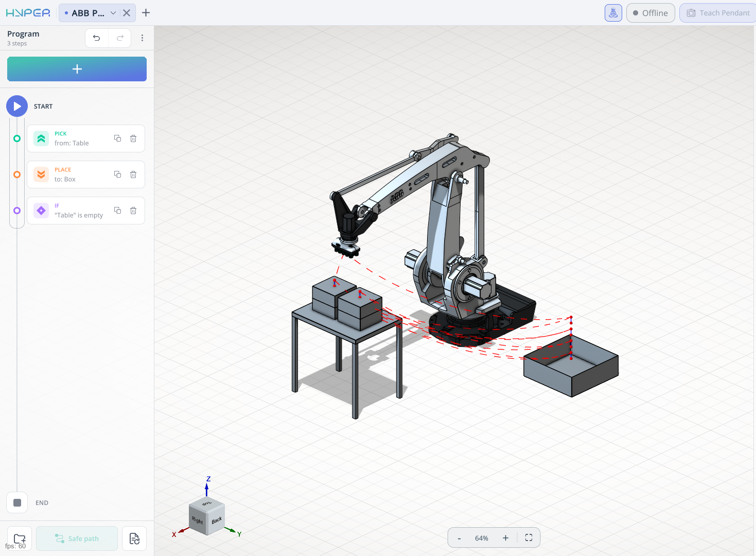Click the undo arrow in Program header

pyautogui.click(x=97, y=38)
